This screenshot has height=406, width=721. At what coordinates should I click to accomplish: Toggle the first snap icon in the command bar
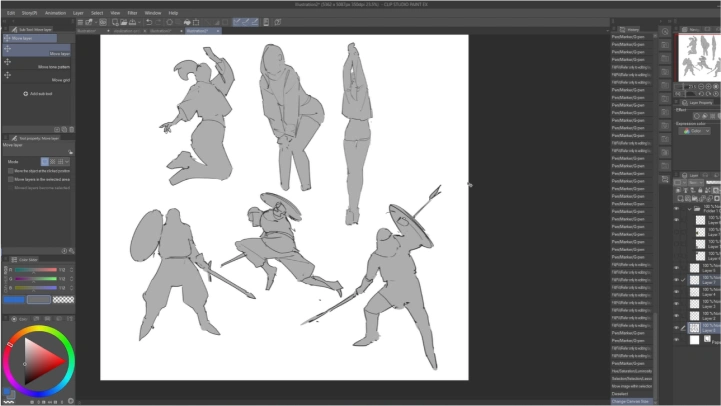point(237,22)
